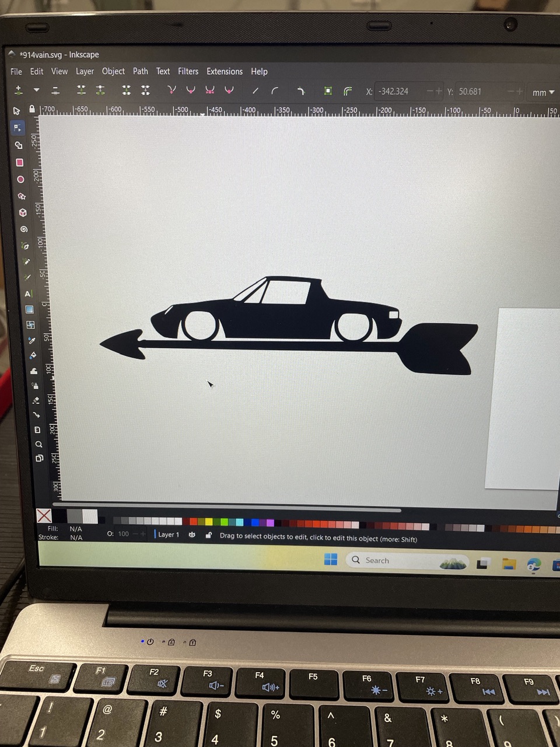Activate the Zoom magnifier tool
The image size is (560, 747).
pyautogui.click(x=38, y=444)
